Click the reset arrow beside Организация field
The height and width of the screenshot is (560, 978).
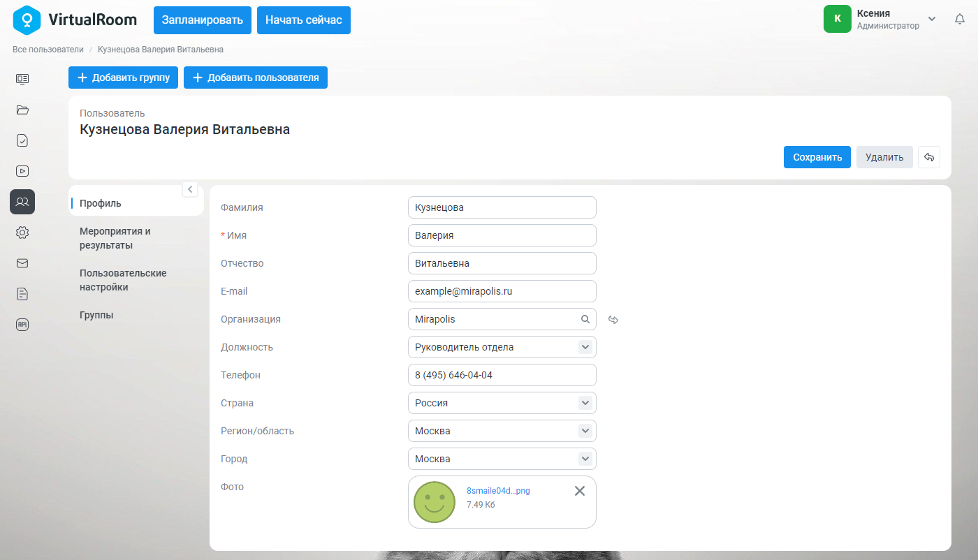[613, 320]
